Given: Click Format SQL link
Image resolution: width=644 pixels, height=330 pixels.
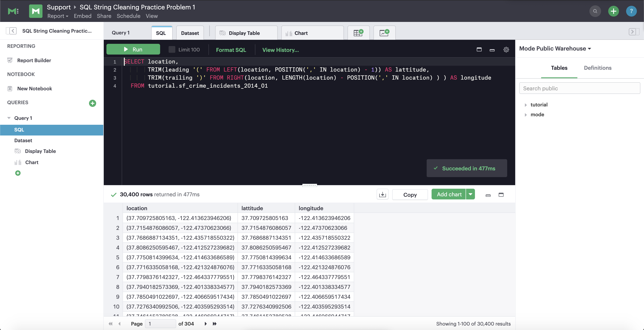Looking at the screenshot, I should 231,50.
